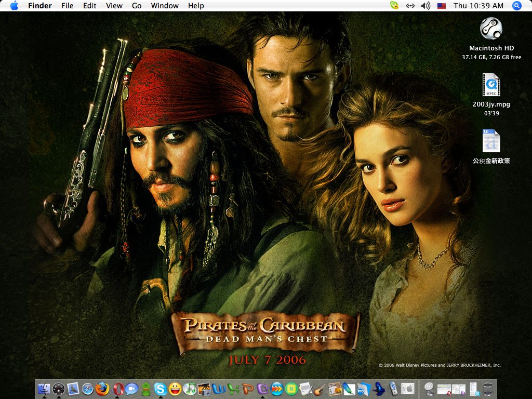Select the 2003jy.mpg movie file
532x399 pixels.
[x=491, y=85]
